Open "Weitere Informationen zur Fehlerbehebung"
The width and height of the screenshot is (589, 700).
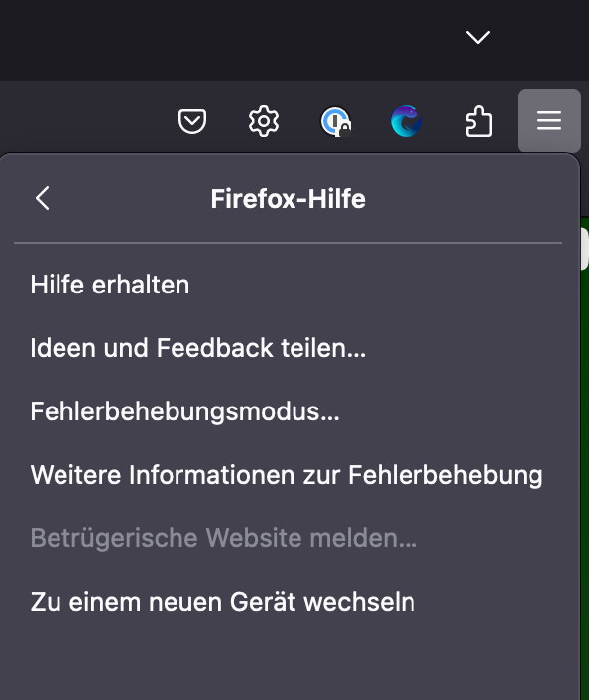pos(288,475)
